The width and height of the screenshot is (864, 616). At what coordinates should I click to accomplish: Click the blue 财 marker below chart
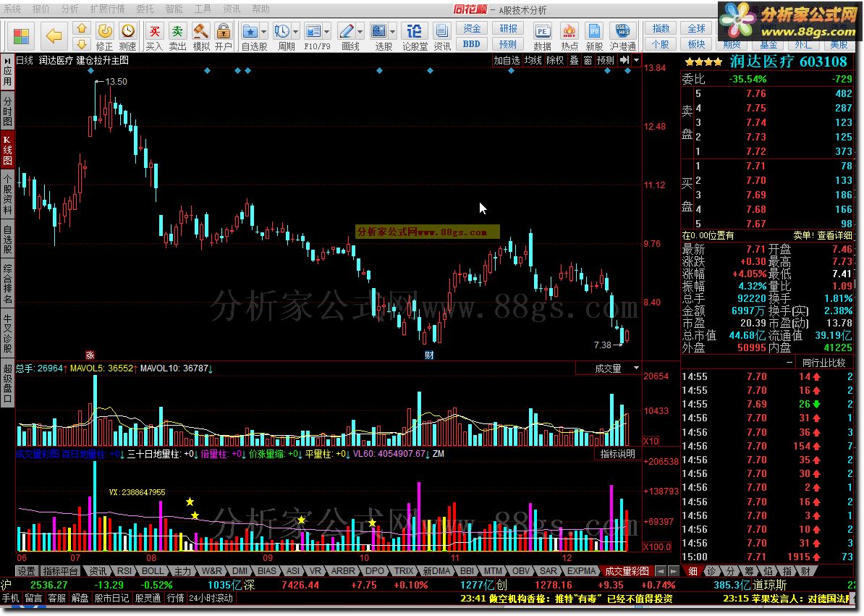(429, 355)
